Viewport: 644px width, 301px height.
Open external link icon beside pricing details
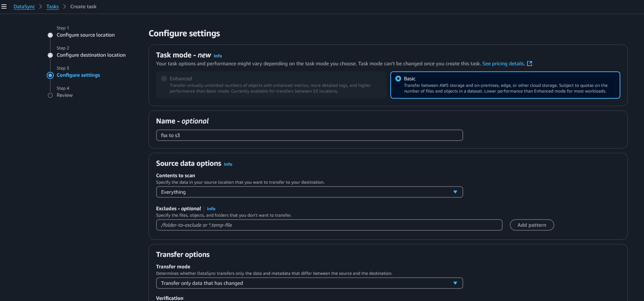tap(530, 64)
